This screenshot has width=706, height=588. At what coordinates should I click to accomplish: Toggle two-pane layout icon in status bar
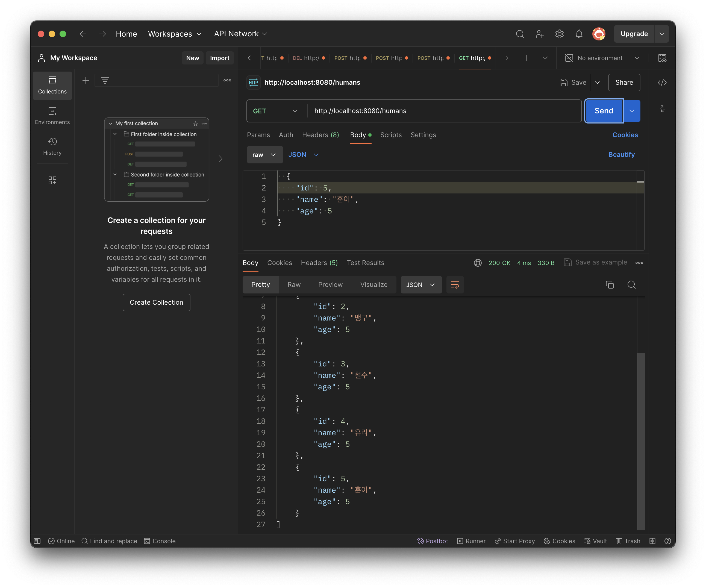pos(652,541)
